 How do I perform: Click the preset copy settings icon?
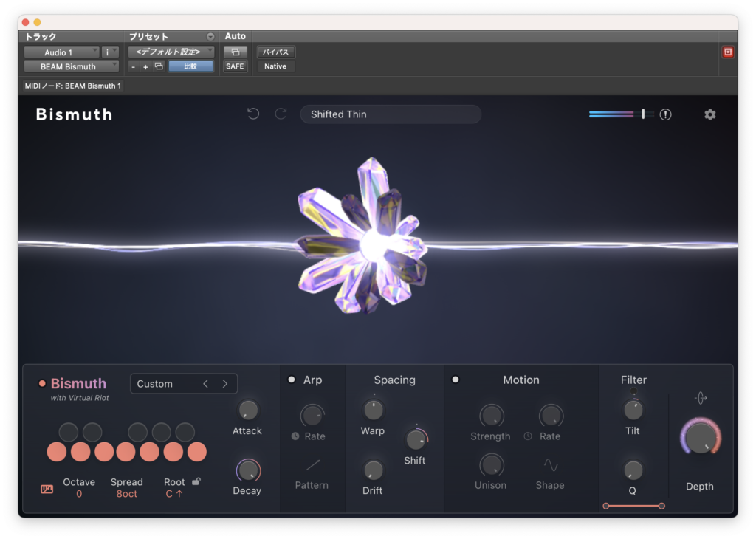click(159, 66)
